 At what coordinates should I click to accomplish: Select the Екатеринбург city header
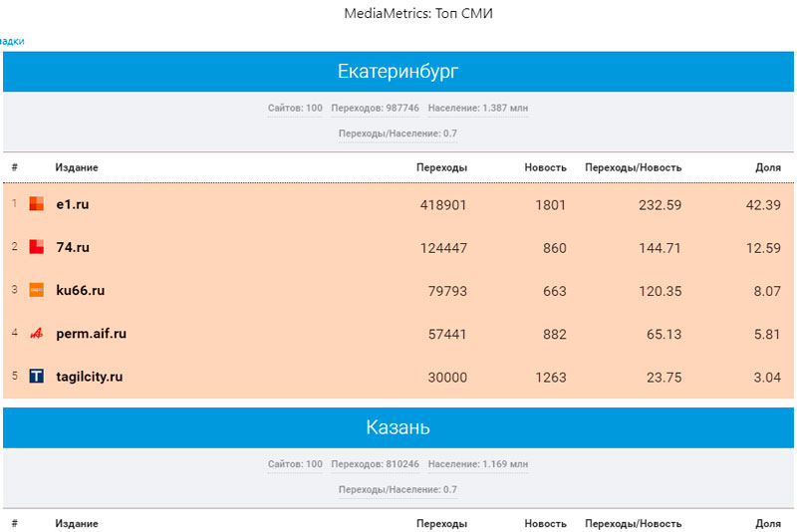click(x=398, y=72)
